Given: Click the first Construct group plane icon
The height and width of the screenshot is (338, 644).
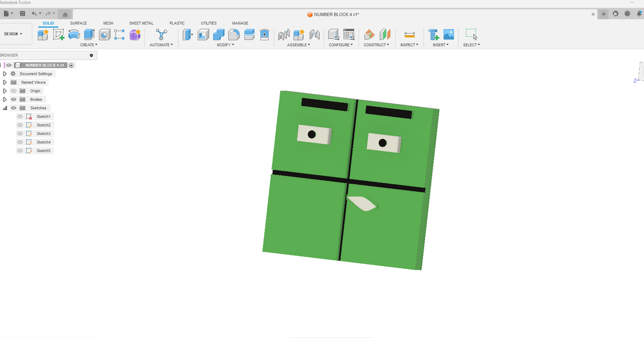Looking at the screenshot, I should click(369, 35).
